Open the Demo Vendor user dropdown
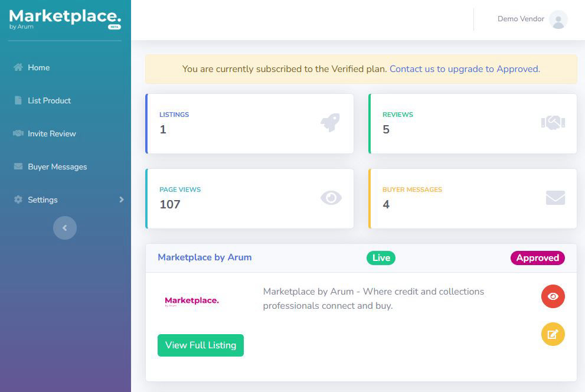This screenshot has width=585, height=392. click(521, 19)
